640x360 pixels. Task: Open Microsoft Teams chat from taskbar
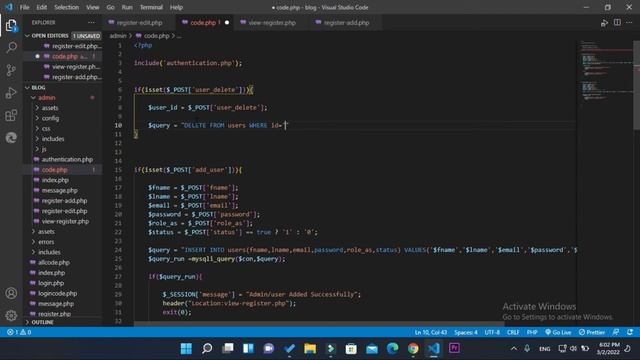click(269, 348)
